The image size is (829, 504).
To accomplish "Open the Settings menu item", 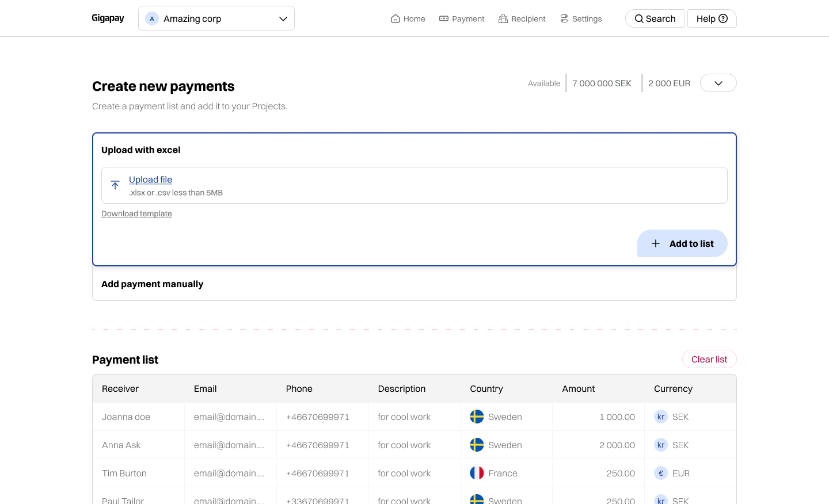I will (x=581, y=18).
